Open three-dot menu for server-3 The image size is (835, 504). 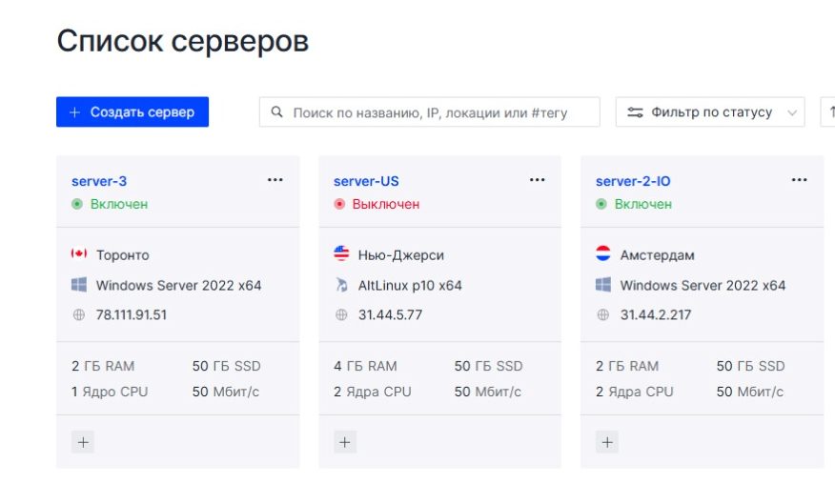pos(275,180)
